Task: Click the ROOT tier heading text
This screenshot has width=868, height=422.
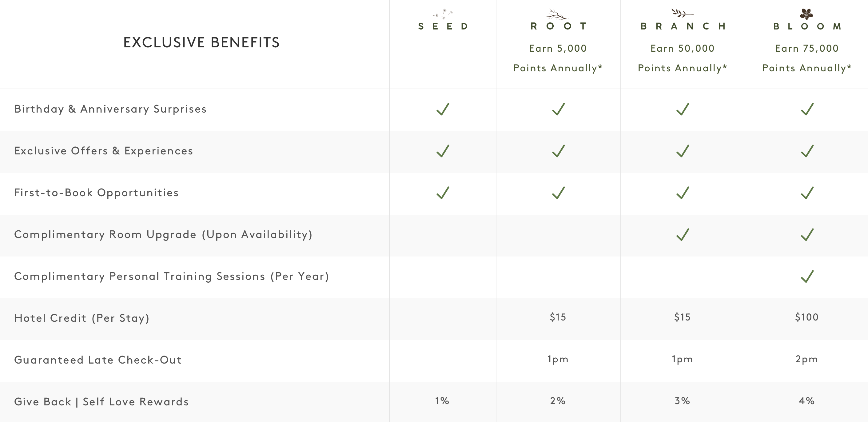Action: tap(558, 26)
